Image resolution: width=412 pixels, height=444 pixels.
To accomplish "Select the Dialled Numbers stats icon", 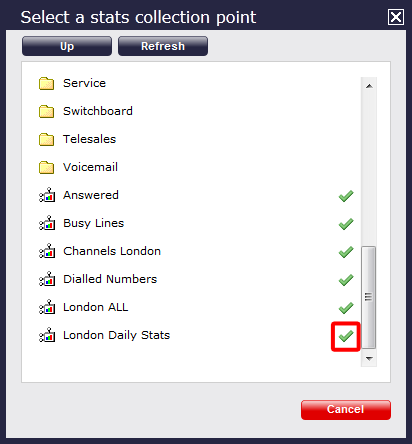I will click(x=47, y=279).
